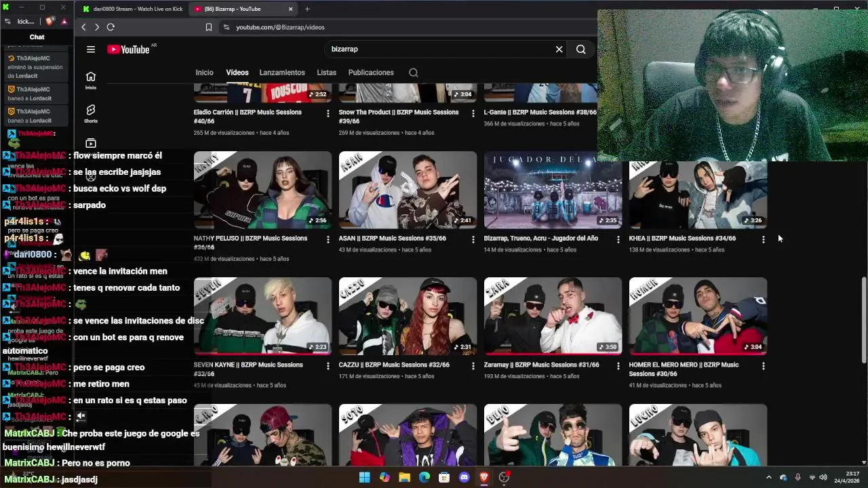The height and width of the screenshot is (488, 868).
Task: Open Inicio in the YouTube sidebar
Action: 90,80
